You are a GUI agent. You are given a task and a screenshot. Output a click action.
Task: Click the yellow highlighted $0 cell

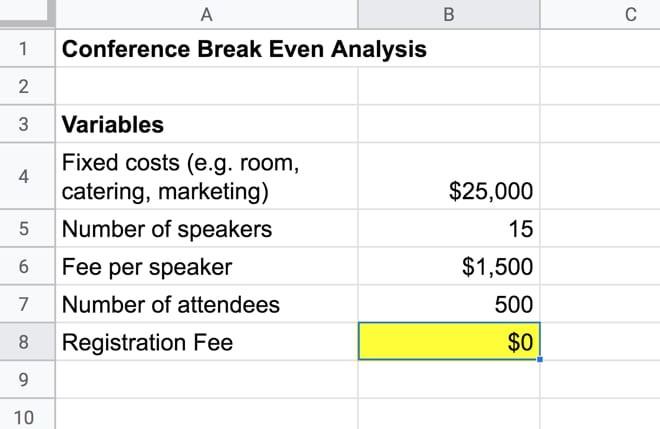pos(447,343)
